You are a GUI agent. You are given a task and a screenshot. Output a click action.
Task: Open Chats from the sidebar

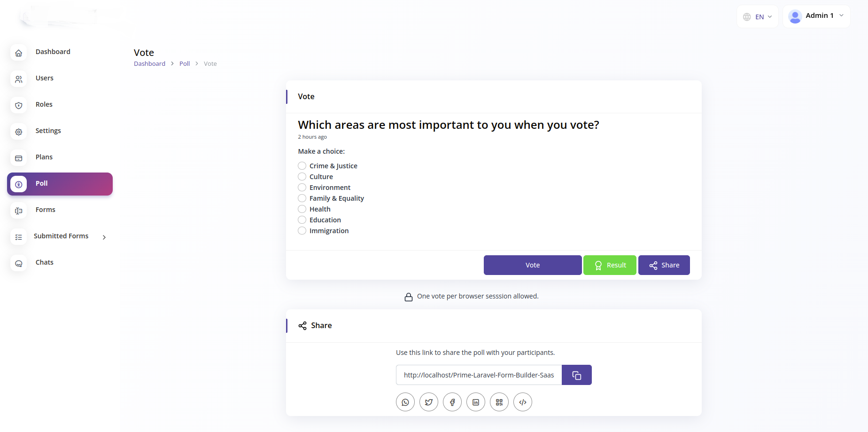[45, 262]
